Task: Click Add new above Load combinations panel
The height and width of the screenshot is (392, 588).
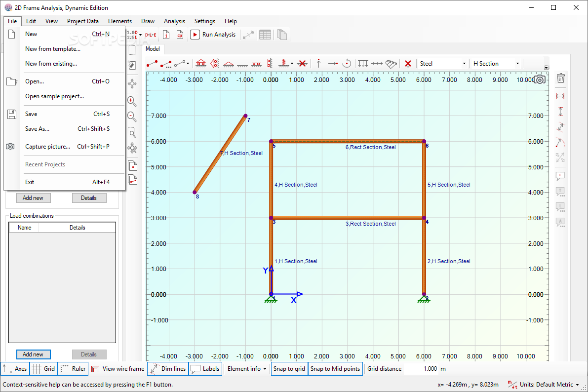Action: pyautogui.click(x=34, y=197)
